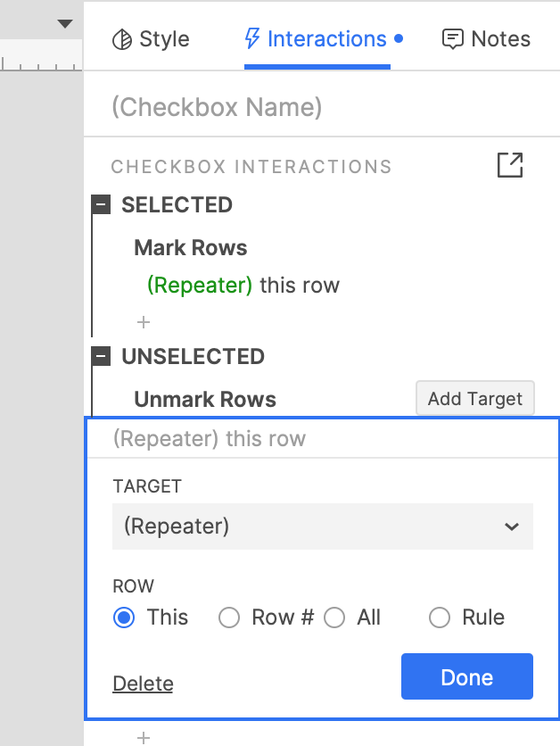Click the top-left dropdown arrow
Viewport: 560px width, 746px height.
coord(65,23)
